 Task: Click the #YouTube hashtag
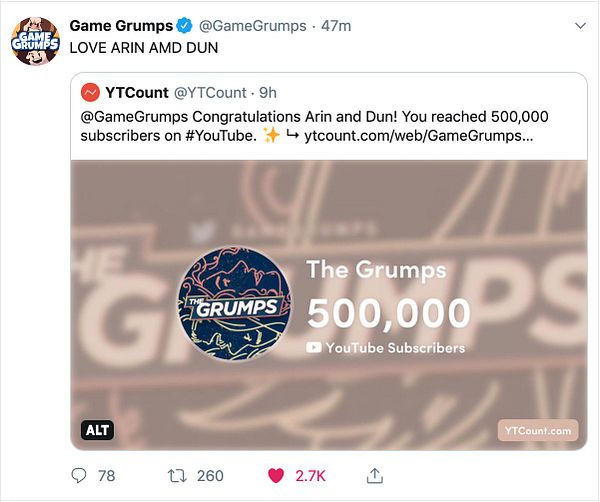(x=221, y=135)
